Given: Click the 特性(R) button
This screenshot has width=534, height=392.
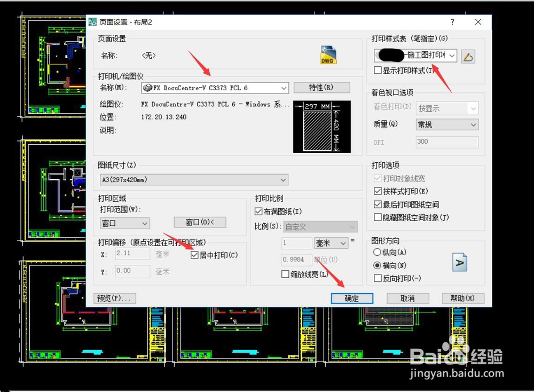Looking at the screenshot, I should (321, 87).
